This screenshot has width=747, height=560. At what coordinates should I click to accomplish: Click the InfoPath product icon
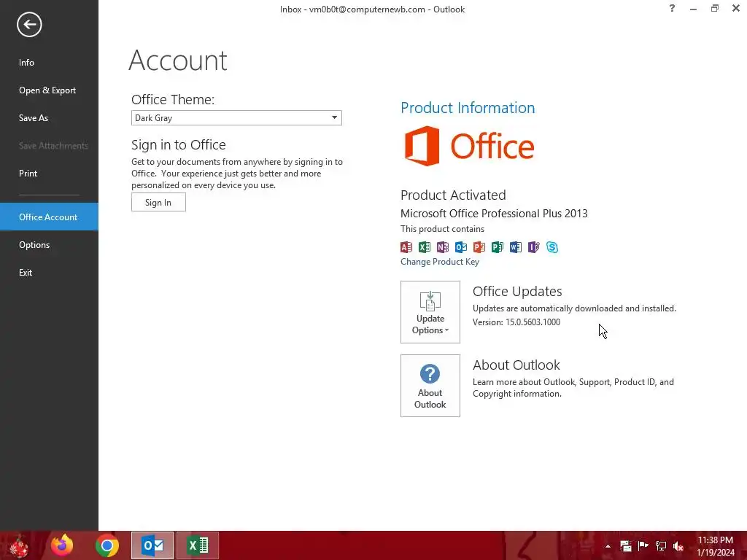click(533, 246)
